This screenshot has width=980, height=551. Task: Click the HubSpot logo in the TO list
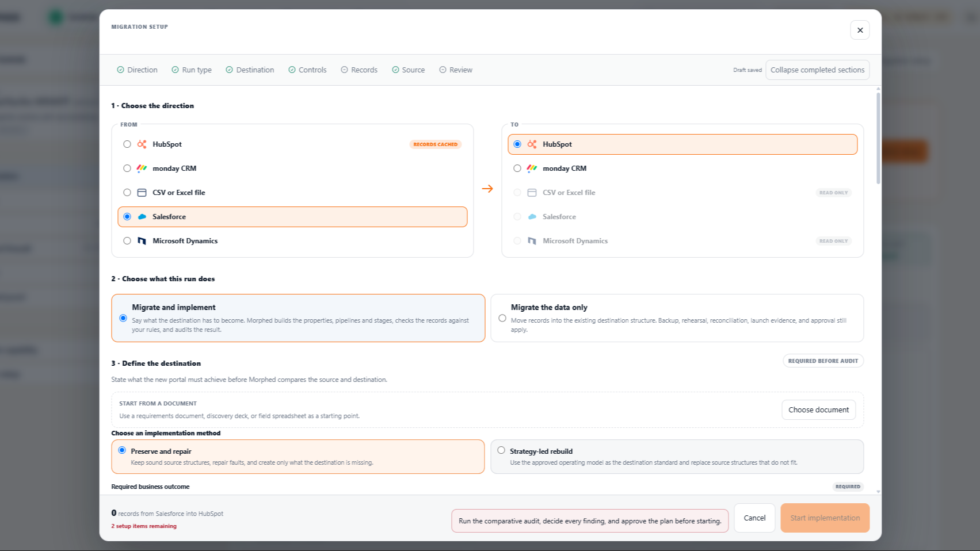point(532,144)
